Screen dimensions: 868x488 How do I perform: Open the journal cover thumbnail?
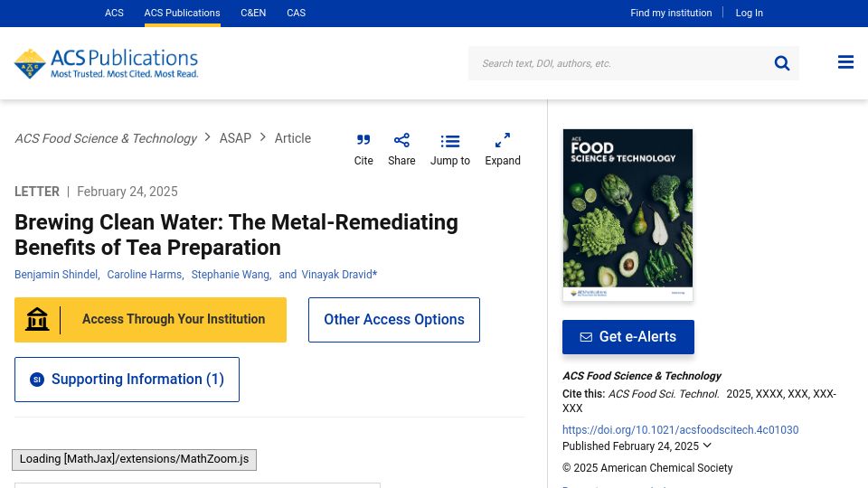click(x=627, y=215)
